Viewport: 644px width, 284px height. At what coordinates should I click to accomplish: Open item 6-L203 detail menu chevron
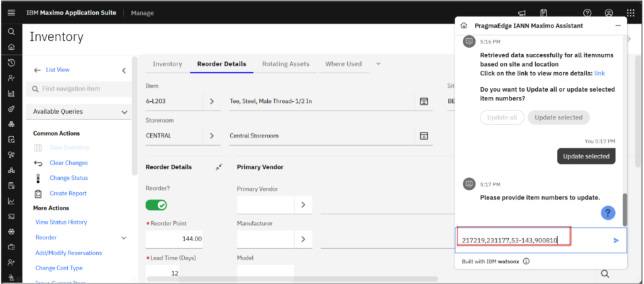click(x=212, y=101)
